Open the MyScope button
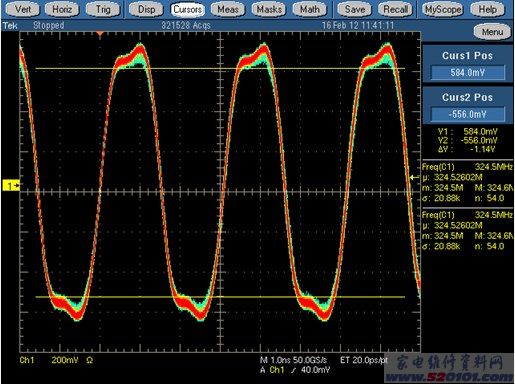 443,10
